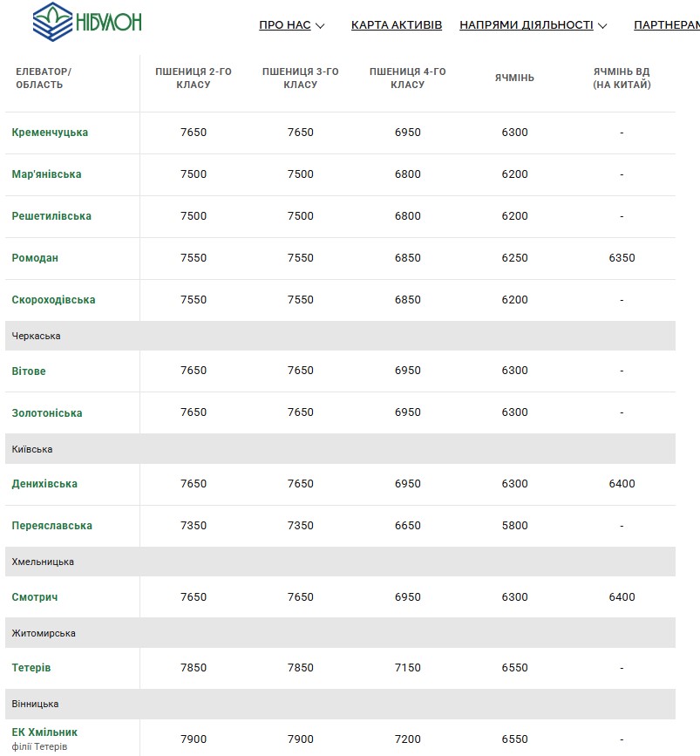The width and height of the screenshot is (700, 756).
Task: Open the Мар'янівська elevator link
Action: 47,174
